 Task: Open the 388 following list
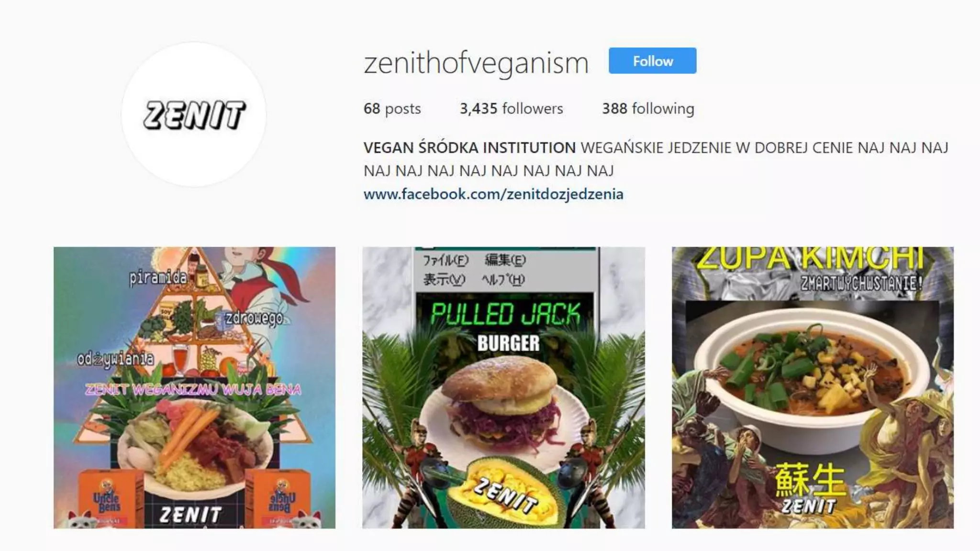(648, 109)
